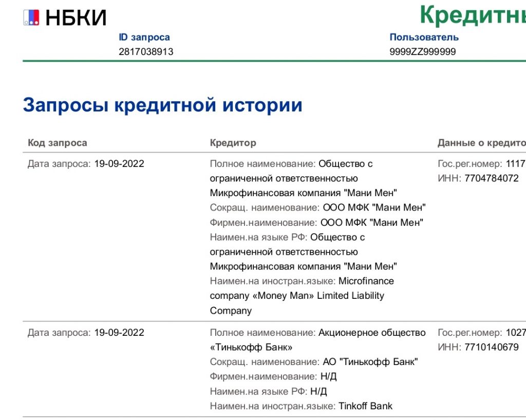The width and height of the screenshot is (526, 420).
Task: Select request date in the Тинькофф Банк row
Action: pyautogui.click(x=119, y=333)
